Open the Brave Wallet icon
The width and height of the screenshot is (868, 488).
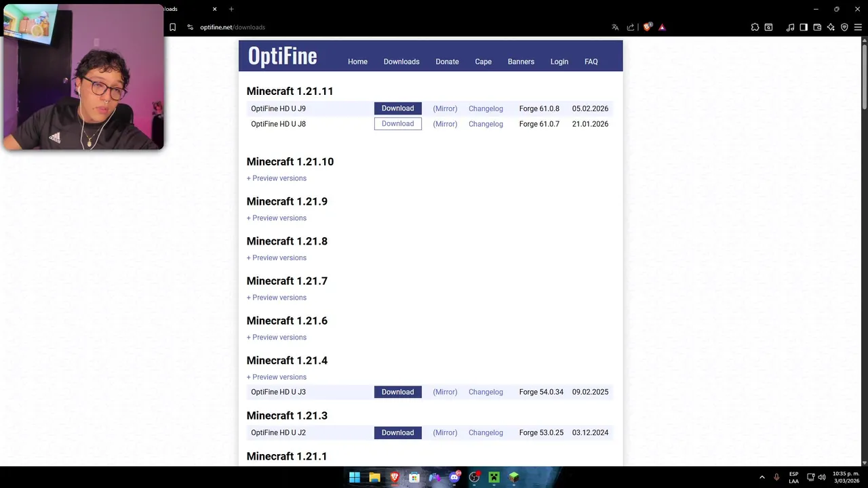817,27
